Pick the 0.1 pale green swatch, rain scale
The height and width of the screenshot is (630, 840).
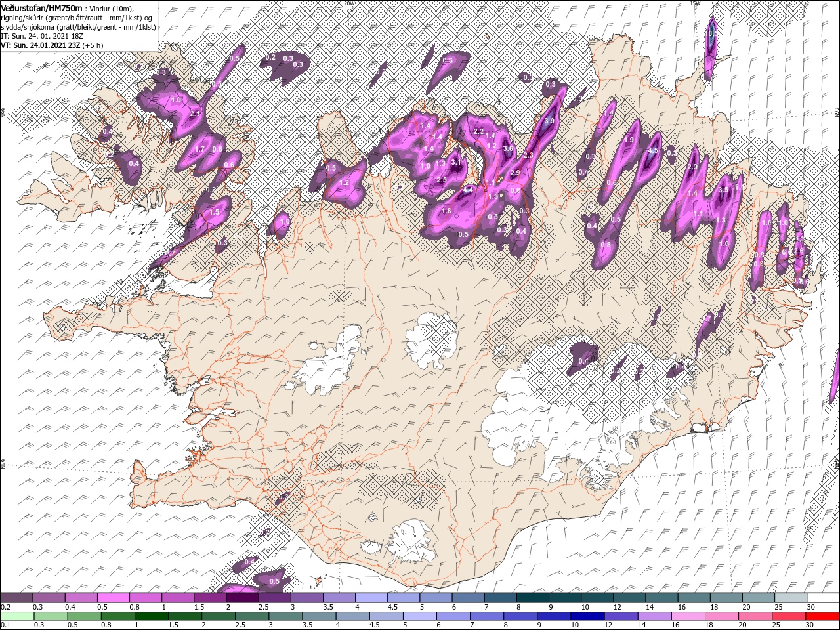[17, 616]
